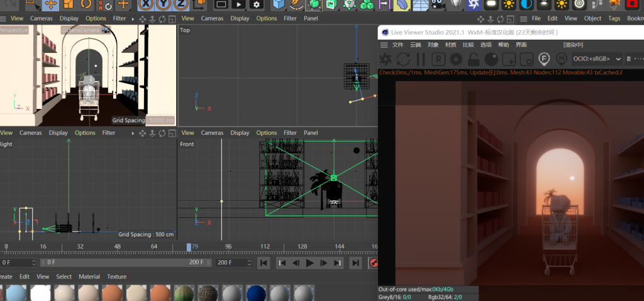Pause rendering in Live Viewer
This screenshot has height=301, width=644.
click(x=421, y=59)
